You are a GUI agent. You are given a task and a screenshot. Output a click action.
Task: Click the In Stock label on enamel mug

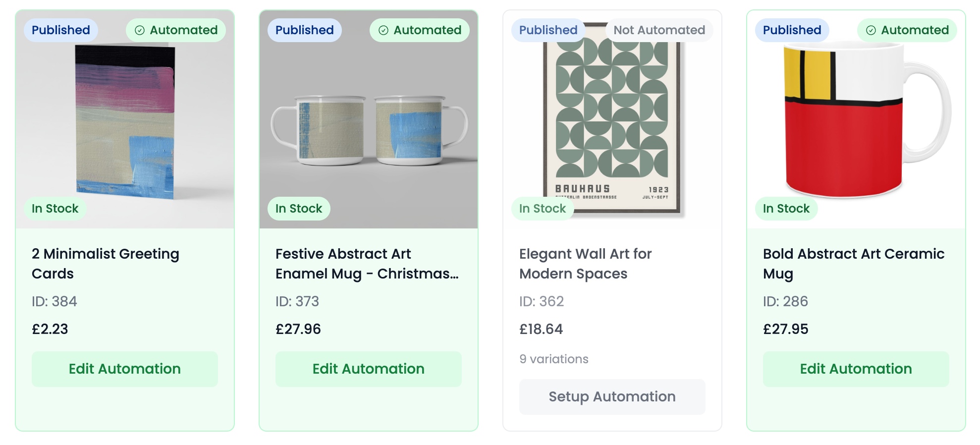coord(299,209)
